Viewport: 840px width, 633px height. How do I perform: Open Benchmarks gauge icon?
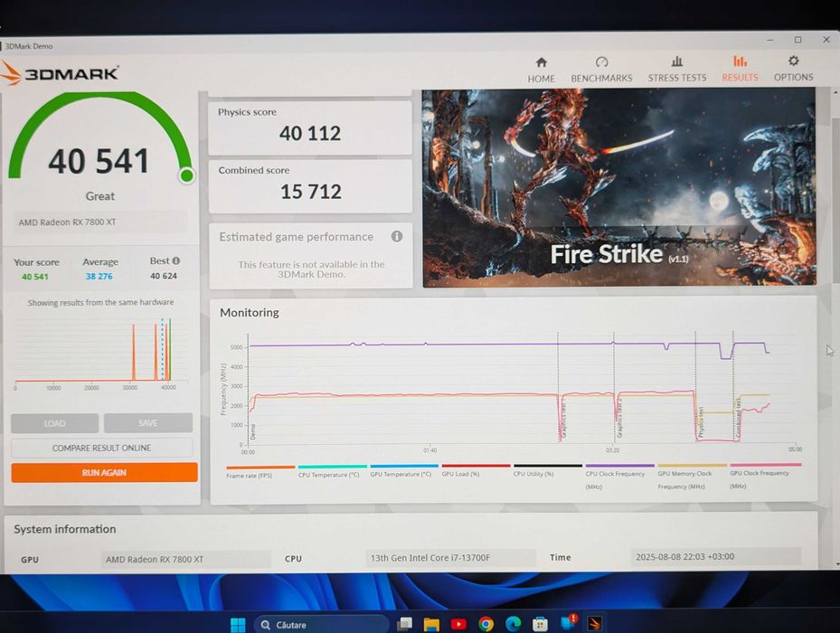click(601, 61)
